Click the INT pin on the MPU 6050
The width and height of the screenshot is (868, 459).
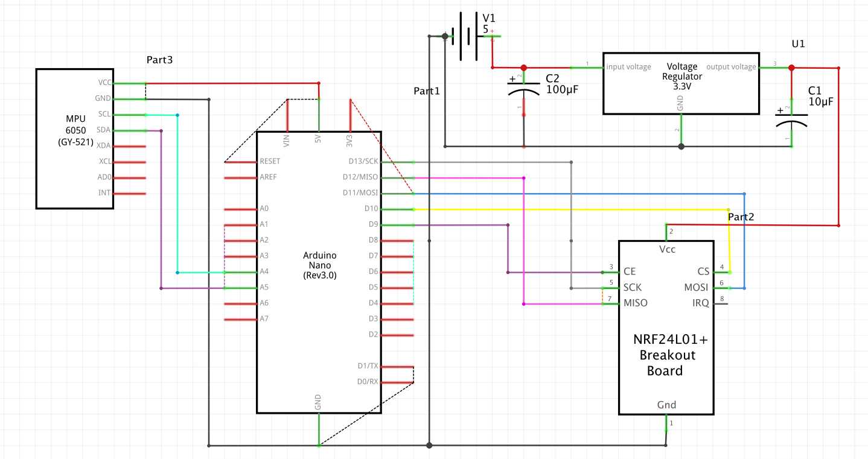[130, 193]
